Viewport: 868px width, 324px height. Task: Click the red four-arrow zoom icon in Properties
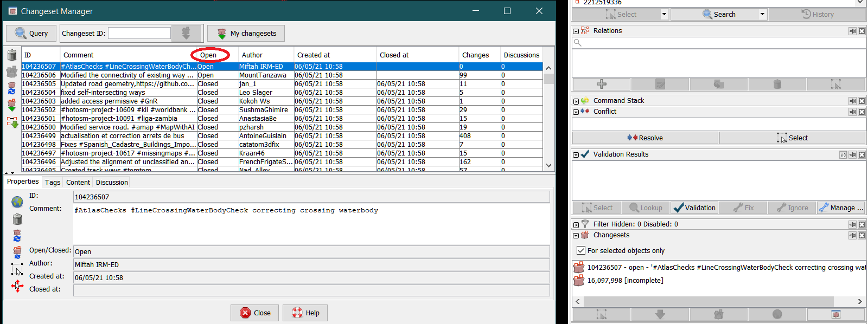pyautogui.click(x=17, y=286)
